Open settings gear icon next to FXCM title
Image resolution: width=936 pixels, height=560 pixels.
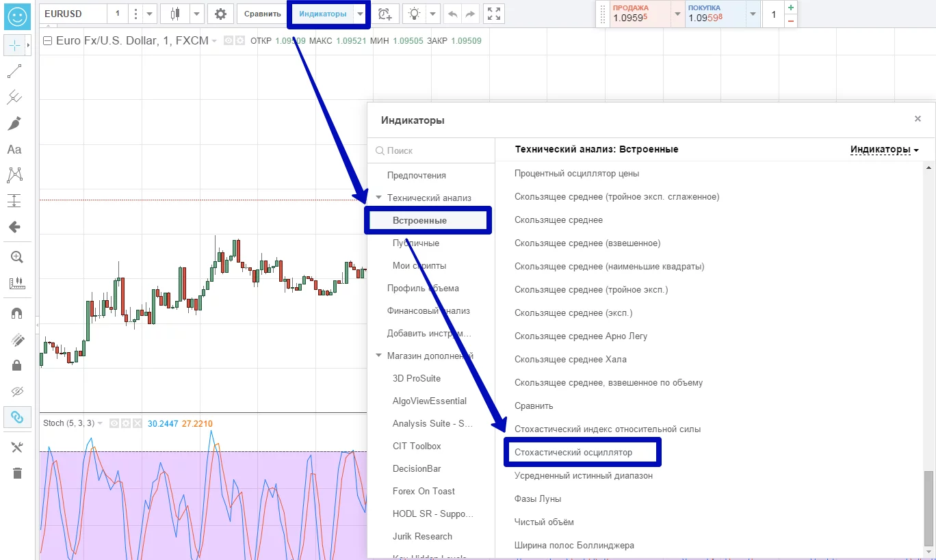pos(239,41)
